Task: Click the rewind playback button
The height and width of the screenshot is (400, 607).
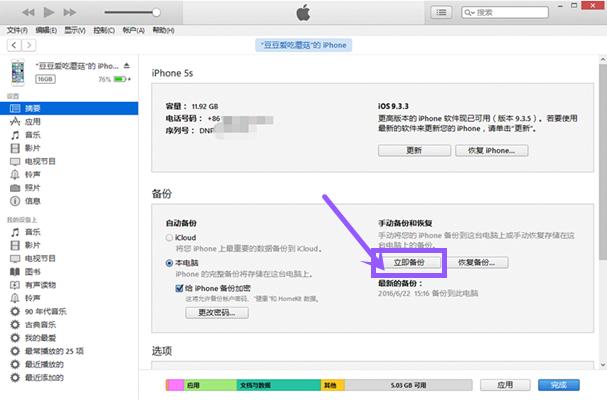Action: point(28,12)
